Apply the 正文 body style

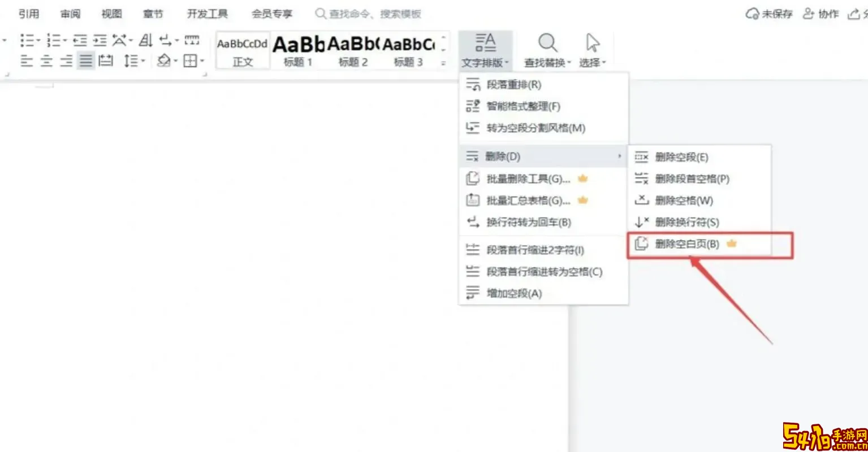pos(243,51)
